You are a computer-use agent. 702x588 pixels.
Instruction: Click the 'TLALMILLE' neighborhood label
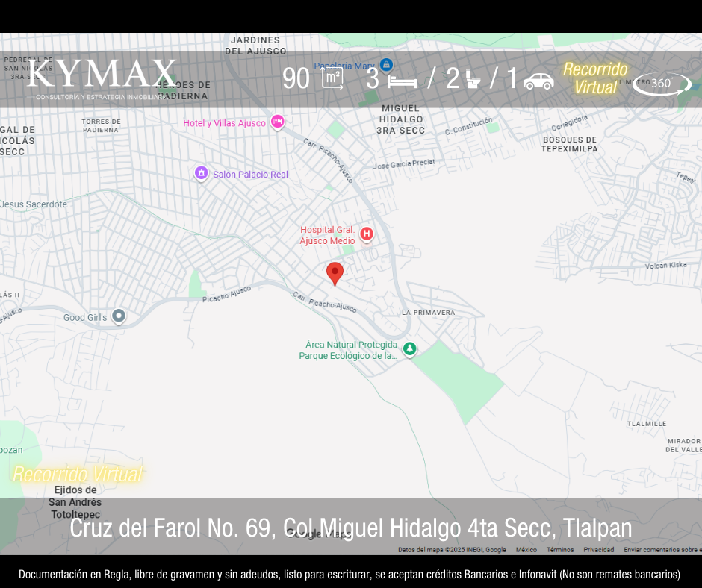(x=647, y=423)
